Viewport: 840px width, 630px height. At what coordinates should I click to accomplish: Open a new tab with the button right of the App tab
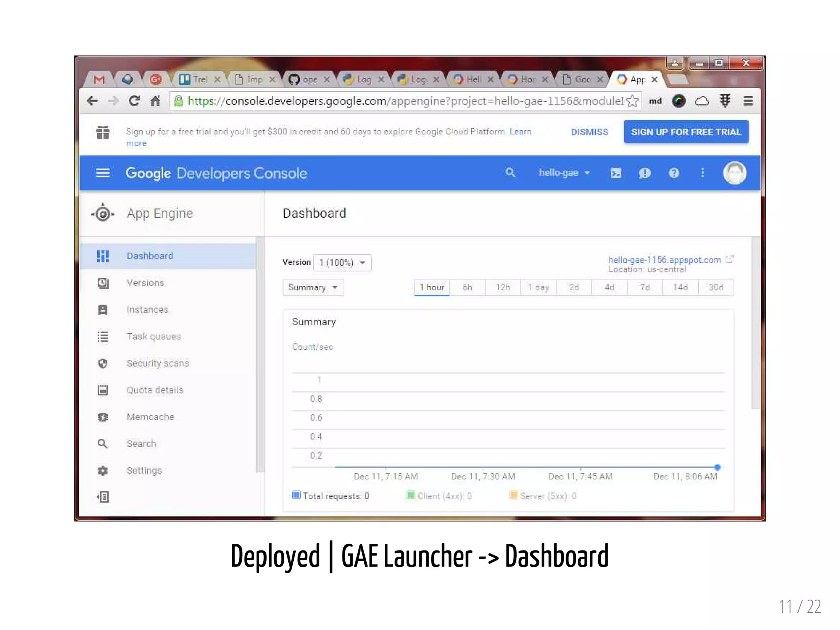(x=677, y=79)
